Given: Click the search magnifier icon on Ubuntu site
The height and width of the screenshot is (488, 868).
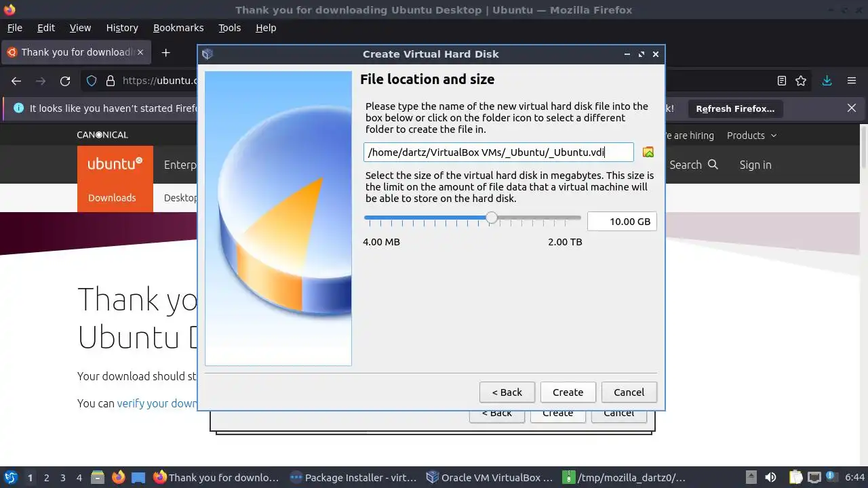Looking at the screenshot, I should (x=713, y=165).
